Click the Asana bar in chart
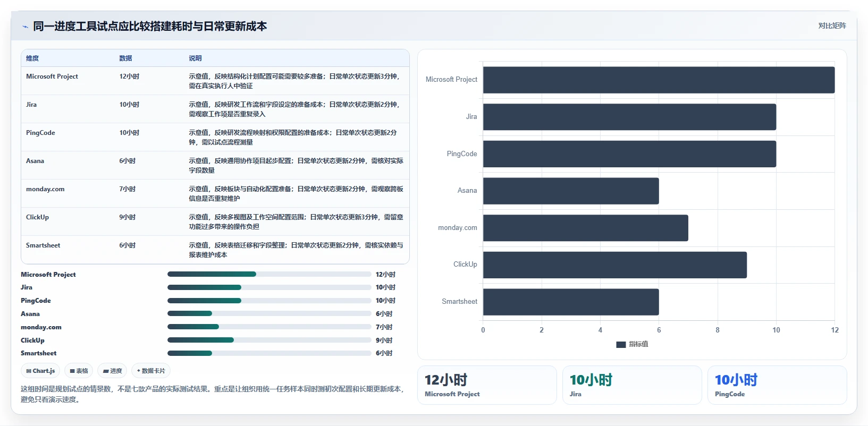 571,191
